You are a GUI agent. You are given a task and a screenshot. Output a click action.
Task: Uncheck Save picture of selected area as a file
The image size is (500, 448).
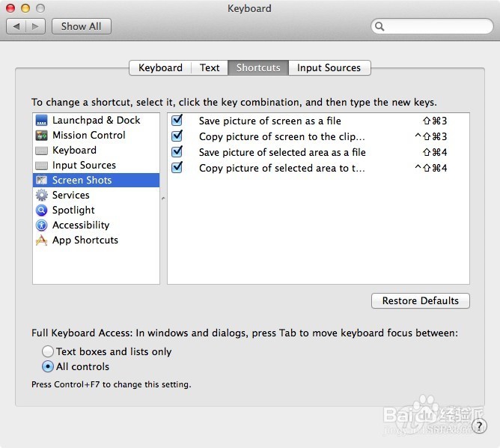click(x=177, y=151)
